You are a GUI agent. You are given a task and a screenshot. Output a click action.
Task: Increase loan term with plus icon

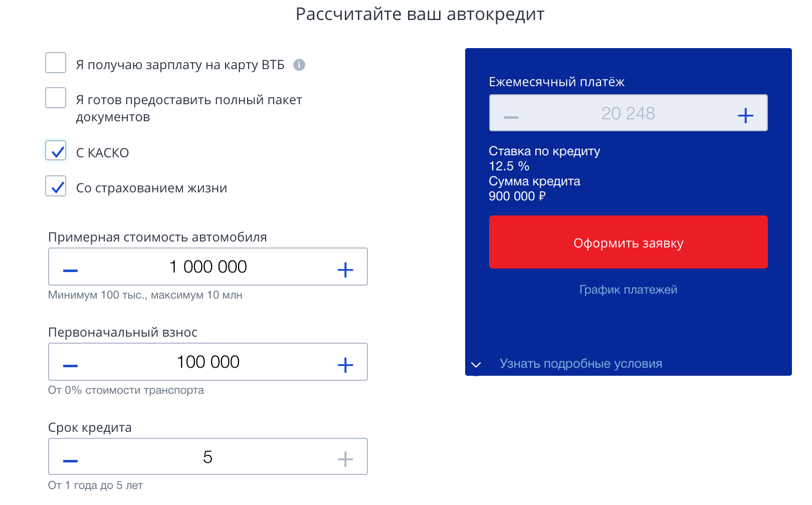345,459
